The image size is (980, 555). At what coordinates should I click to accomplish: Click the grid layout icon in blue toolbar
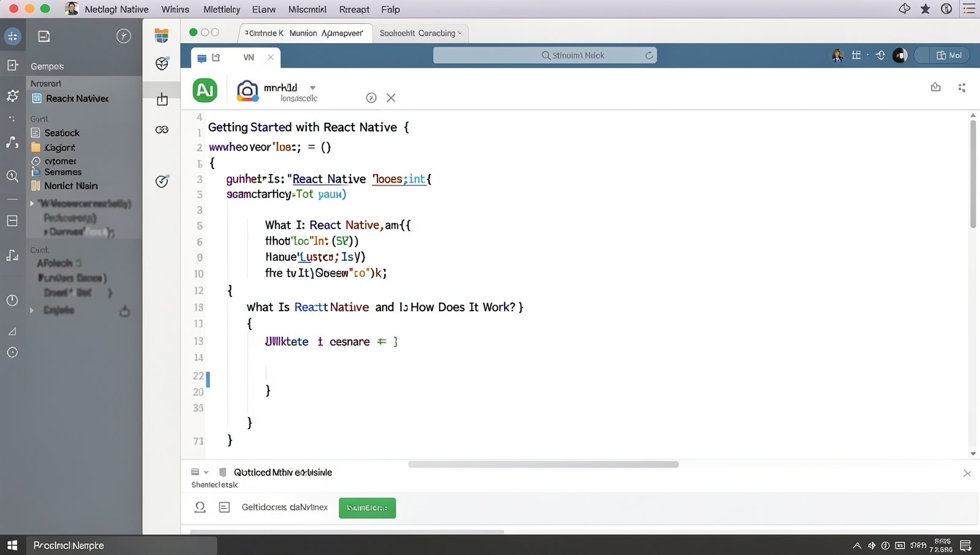pyautogui.click(x=856, y=55)
